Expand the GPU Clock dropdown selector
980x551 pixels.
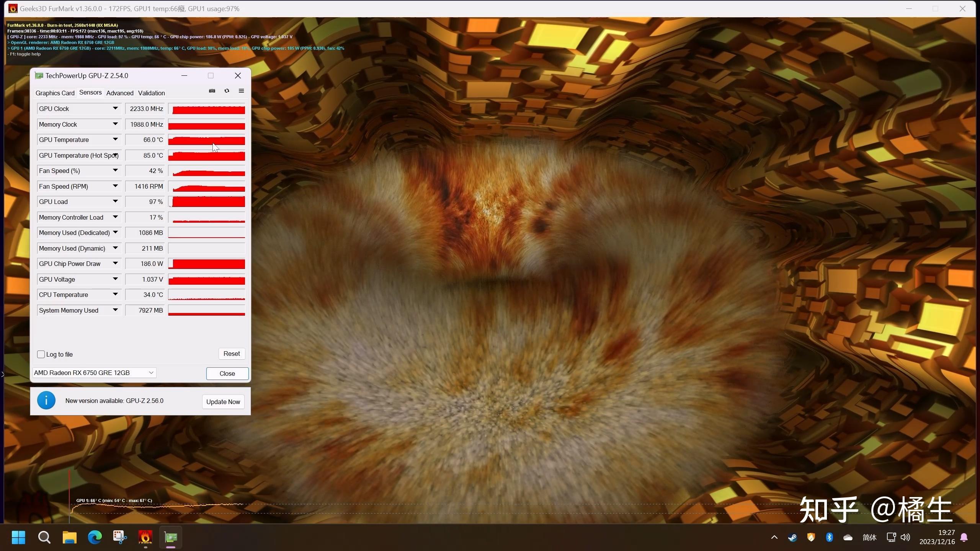114,108
